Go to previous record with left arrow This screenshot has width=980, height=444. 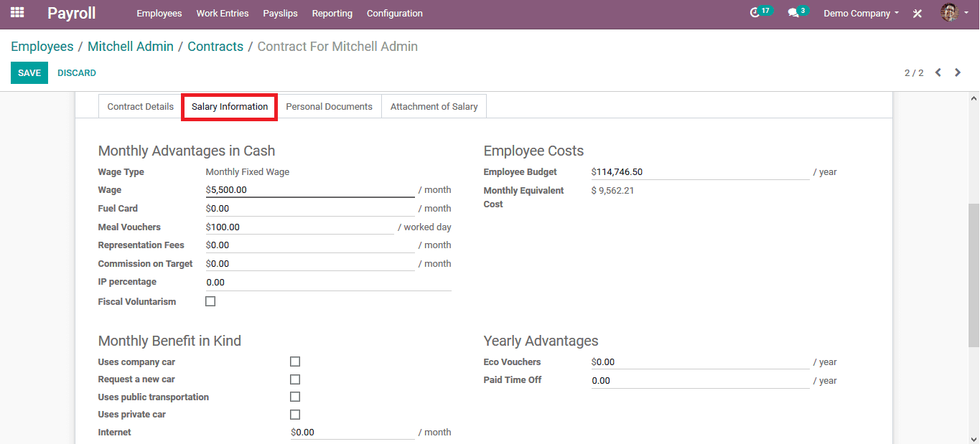938,72
